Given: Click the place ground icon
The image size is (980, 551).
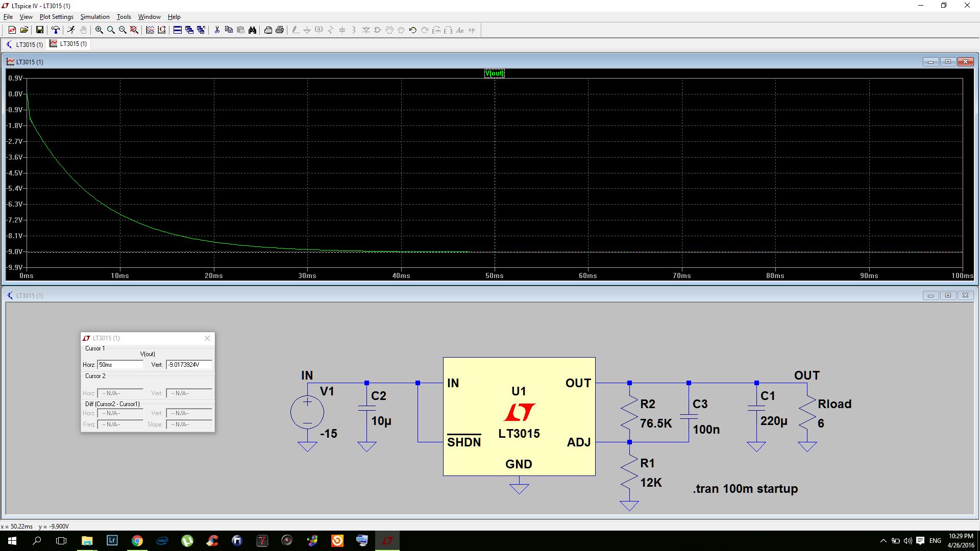Looking at the screenshot, I should click(307, 30).
